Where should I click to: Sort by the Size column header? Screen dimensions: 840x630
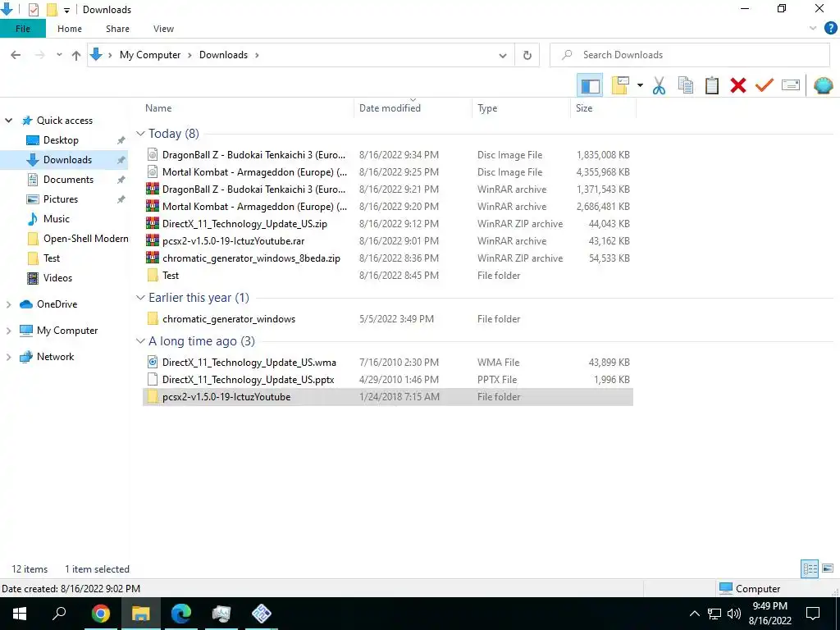click(x=603, y=107)
